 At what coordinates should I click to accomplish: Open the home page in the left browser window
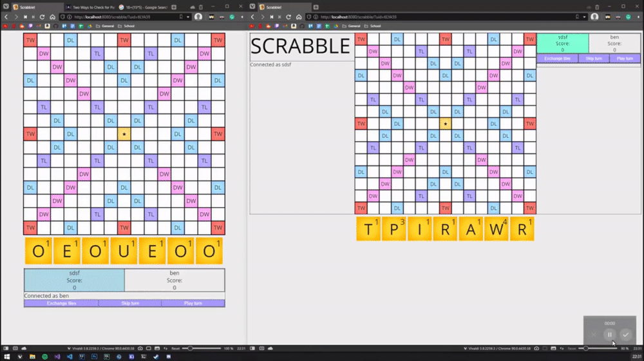tap(53, 17)
